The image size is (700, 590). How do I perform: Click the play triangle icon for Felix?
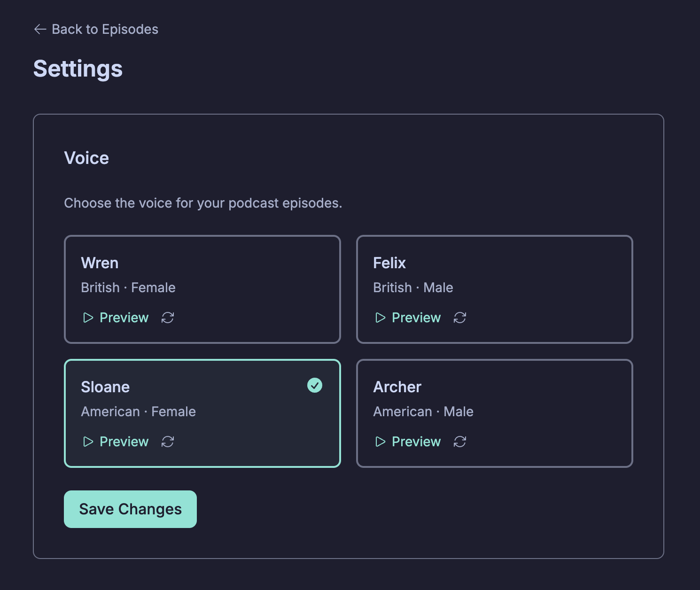[x=380, y=318]
